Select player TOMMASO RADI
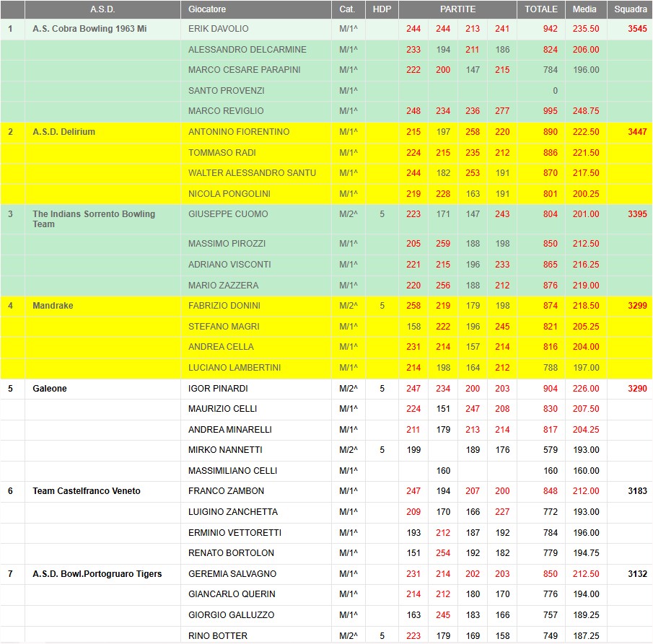Viewport: 653px width, 644px height. tap(222, 153)
